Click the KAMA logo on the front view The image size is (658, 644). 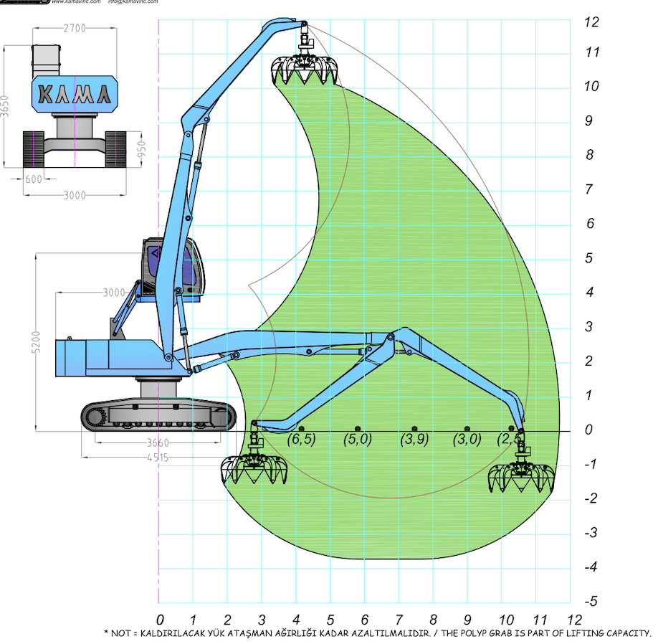point(75,94)
